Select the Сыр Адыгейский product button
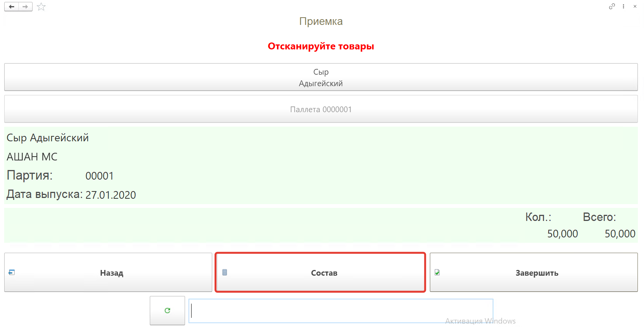The image size is (644, 327). [321, 77]
